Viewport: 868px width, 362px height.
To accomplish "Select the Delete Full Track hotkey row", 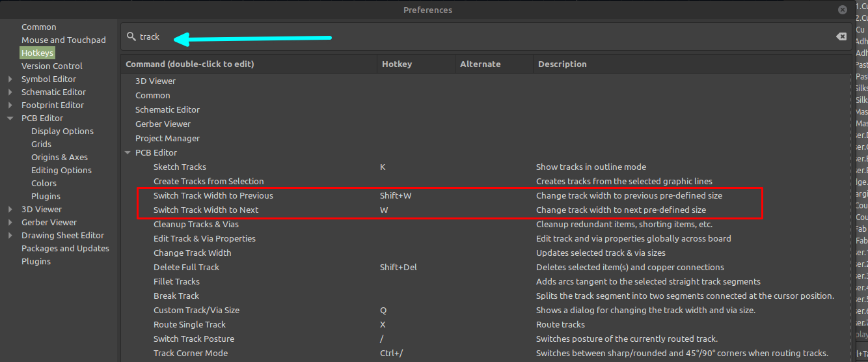I will pyautogui.click(x=186, y=268).
